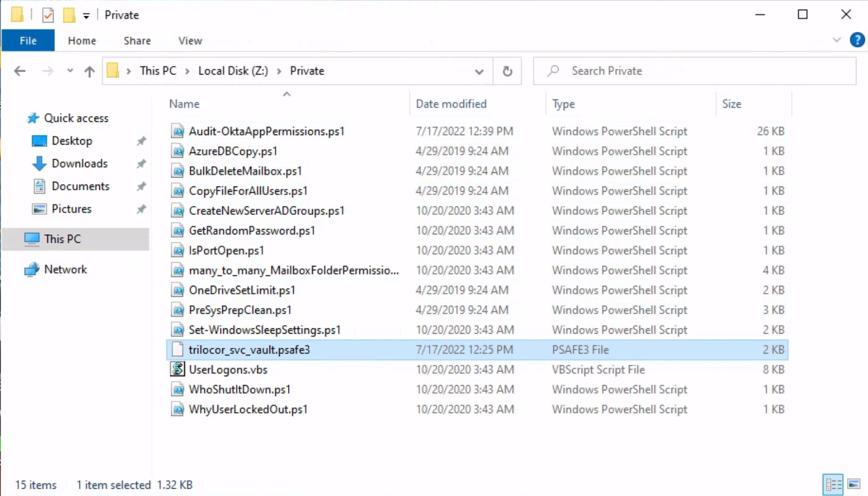Expand the ribbon with the chevron
Image resolution: width=868 pixels, height=496 pixels.
(836, 40)
